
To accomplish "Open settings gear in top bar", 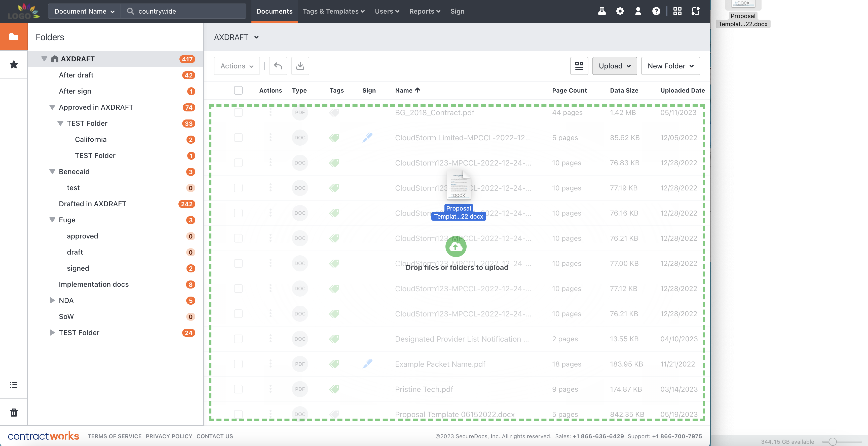I will (620, 11).
